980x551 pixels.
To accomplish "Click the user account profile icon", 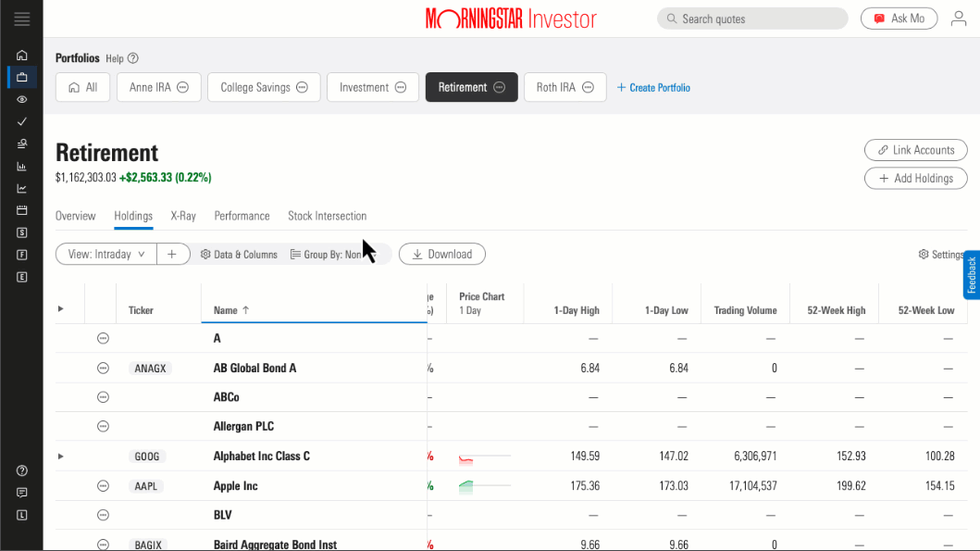I will pyautogui.click(x=959, y=19).
